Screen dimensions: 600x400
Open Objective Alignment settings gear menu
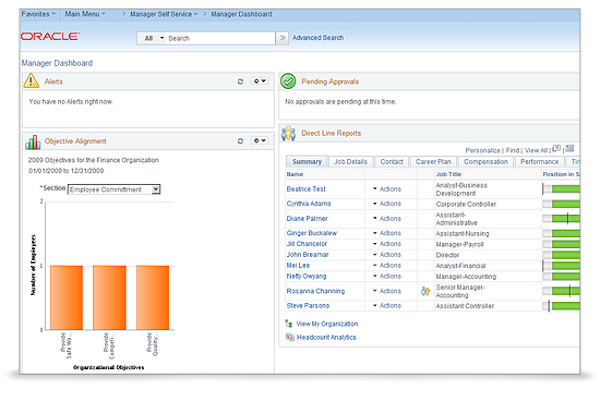[259, 142]
